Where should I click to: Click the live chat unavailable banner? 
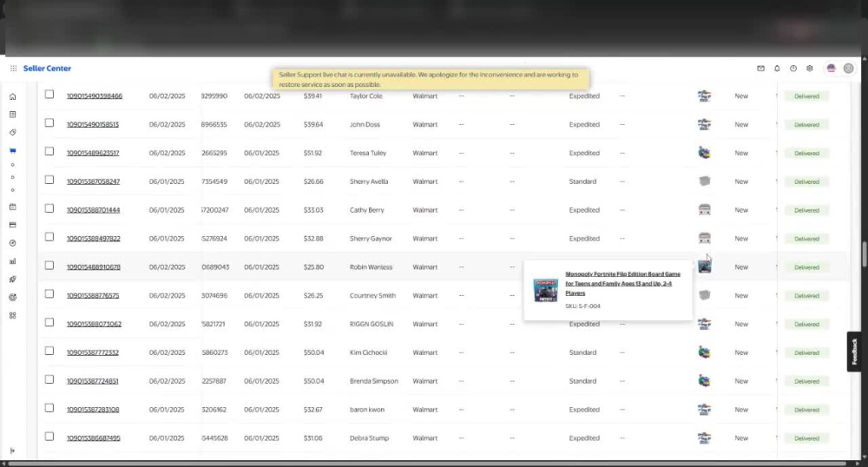431,79
